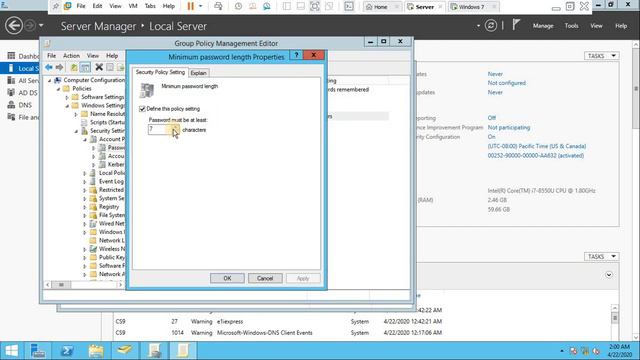Screen dimensions: 640x360
Task: Click the Group Policy editor forward arrow
Action: click(60, 67)
